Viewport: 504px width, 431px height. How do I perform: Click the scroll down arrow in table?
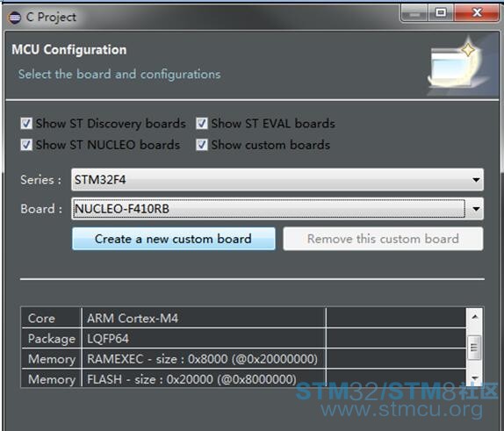coord(475,378)
